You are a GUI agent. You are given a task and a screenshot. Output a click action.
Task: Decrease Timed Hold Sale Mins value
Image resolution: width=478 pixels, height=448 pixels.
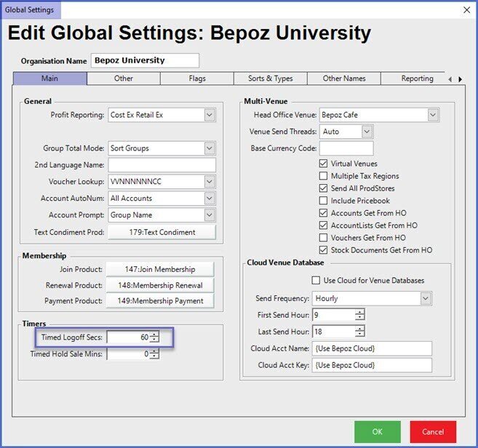[x=154, y=357]
